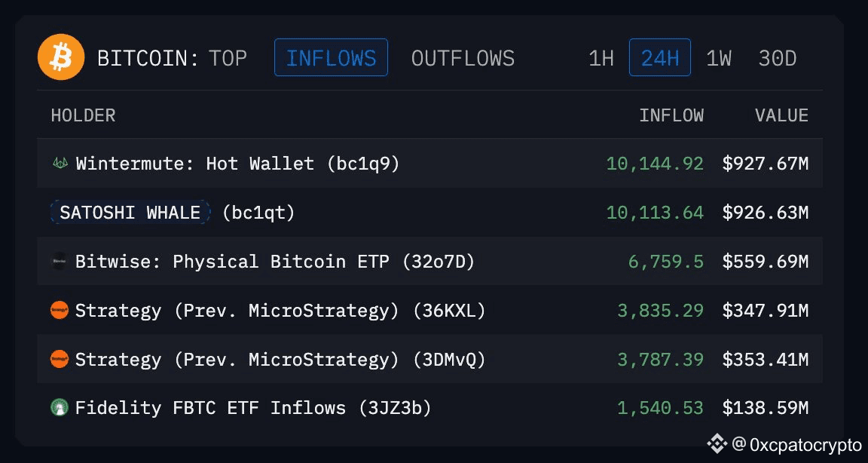868x463 pixels.
Task: Click the Strategy icon beside 3DMvQ
Action: 60,359
